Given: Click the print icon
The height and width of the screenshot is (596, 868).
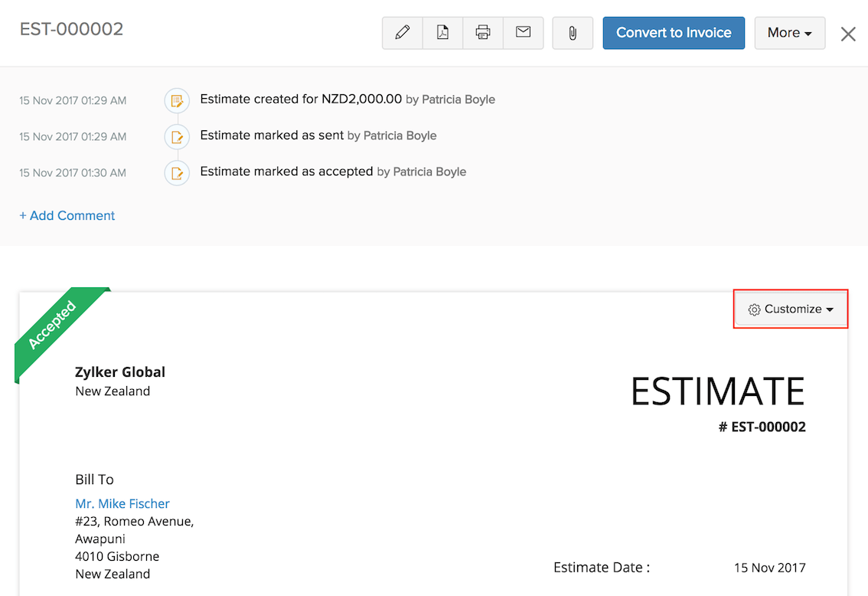Looking at the screenshot, I should click(x=483, y=33).
